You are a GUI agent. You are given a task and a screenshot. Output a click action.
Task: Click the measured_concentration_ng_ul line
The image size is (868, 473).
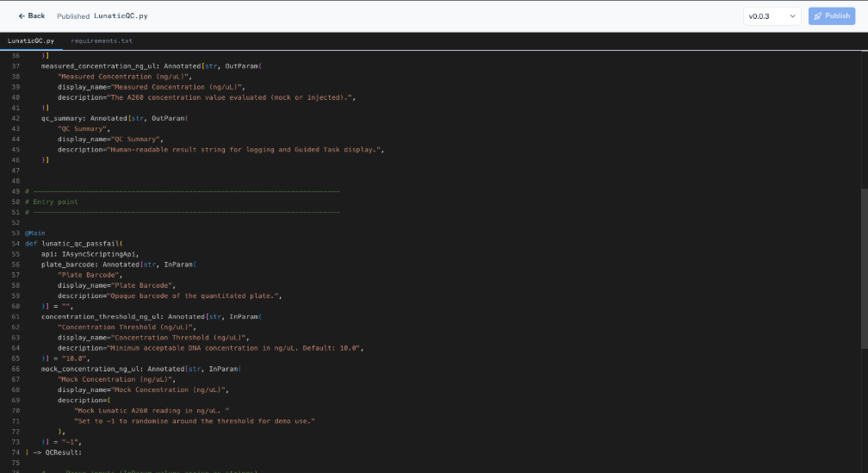coord(152,65)
